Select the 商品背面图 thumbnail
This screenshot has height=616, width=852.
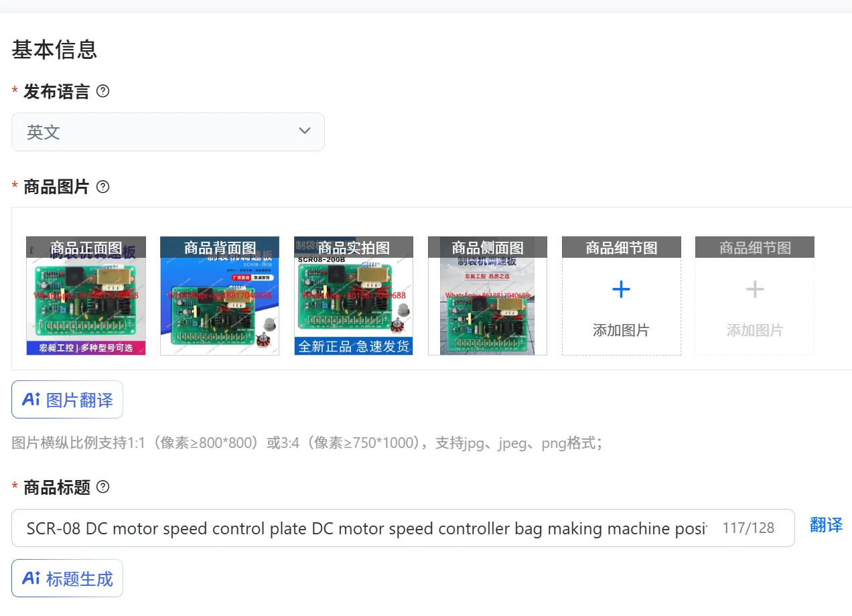(220, 295)
